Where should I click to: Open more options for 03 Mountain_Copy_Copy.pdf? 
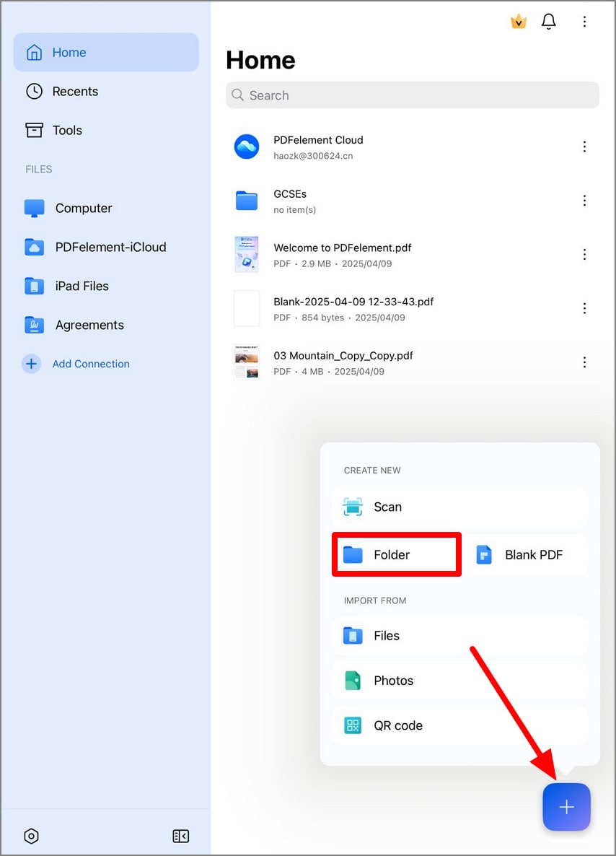(584, 362)
